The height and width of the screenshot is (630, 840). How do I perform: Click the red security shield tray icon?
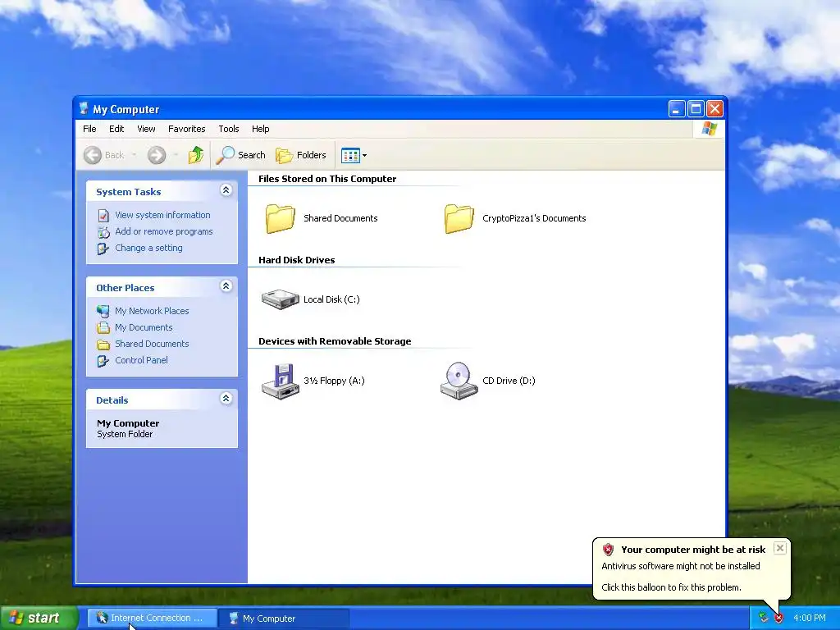point(779,619)
